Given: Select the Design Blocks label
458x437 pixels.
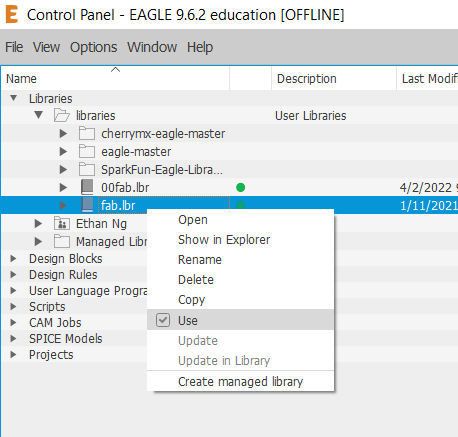Looking at the screenshot, I should pos(66,259).
